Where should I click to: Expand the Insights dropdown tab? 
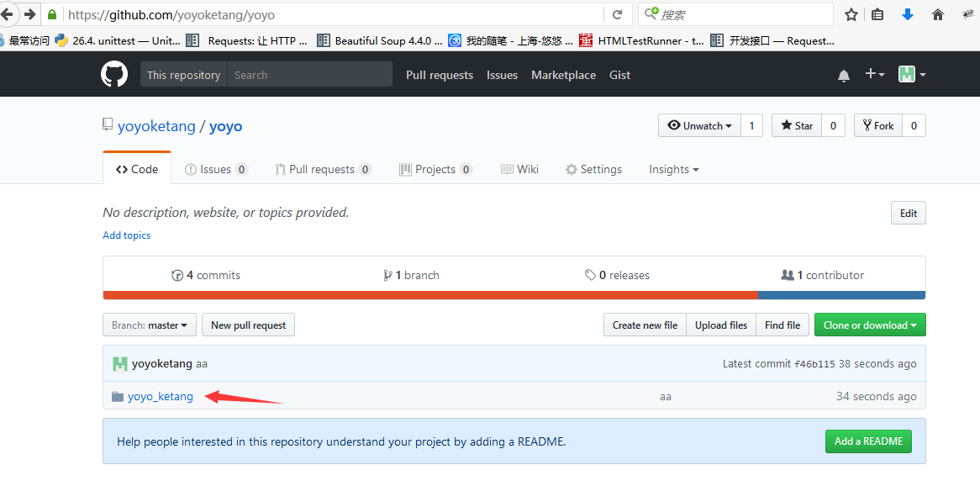point(674,170)
